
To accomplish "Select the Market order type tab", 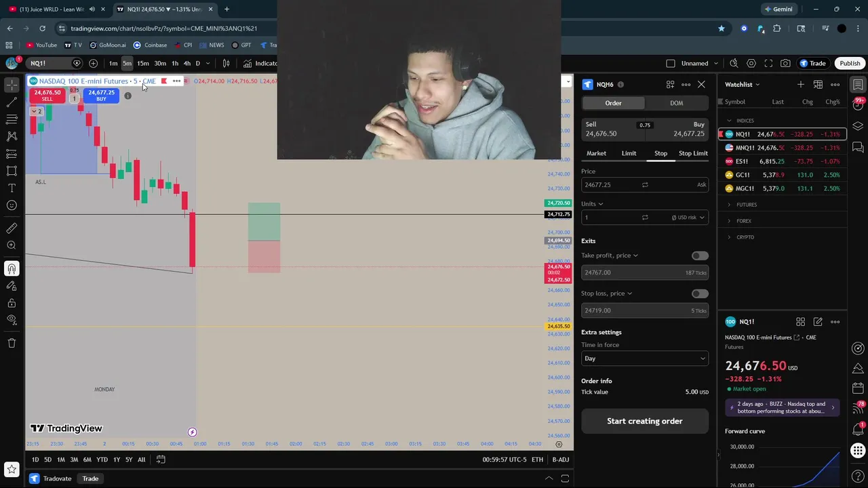I will (596, 153).
